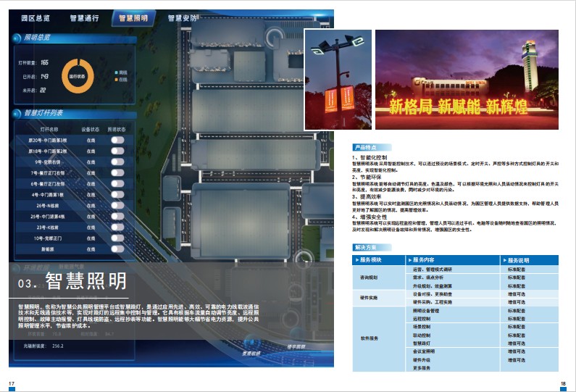The height and width of the screenshot is (392, 576).
Task: Click the street lamp photo thumbnail
Action: point(337,80)
